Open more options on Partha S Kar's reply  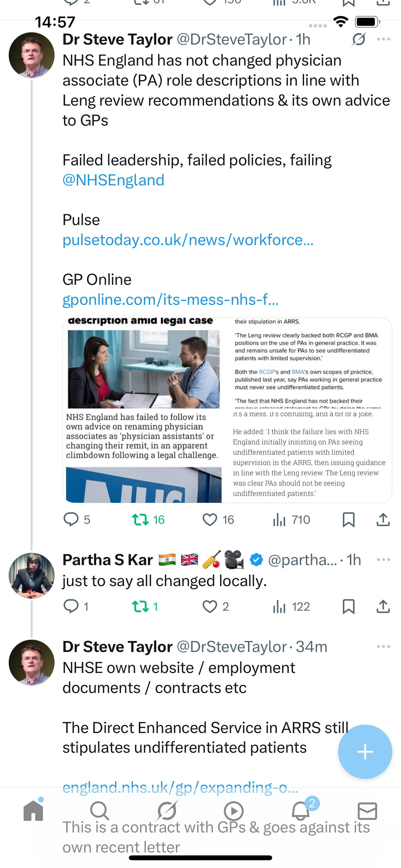[x=384, y=560]
